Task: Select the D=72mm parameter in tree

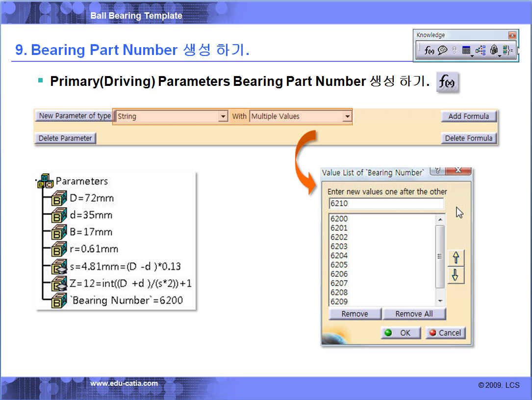Action: point(92,198)
